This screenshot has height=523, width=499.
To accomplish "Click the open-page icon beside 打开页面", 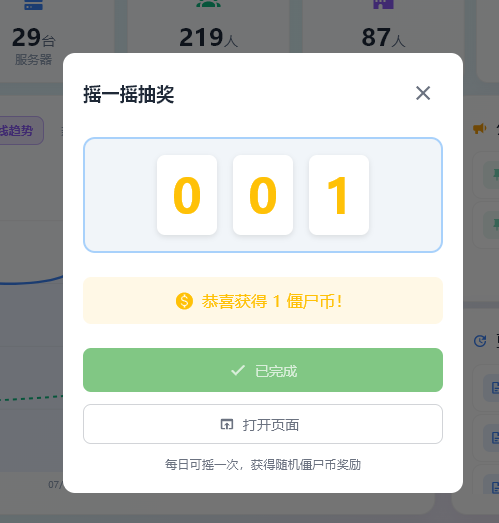I will [x=227, y=424].
